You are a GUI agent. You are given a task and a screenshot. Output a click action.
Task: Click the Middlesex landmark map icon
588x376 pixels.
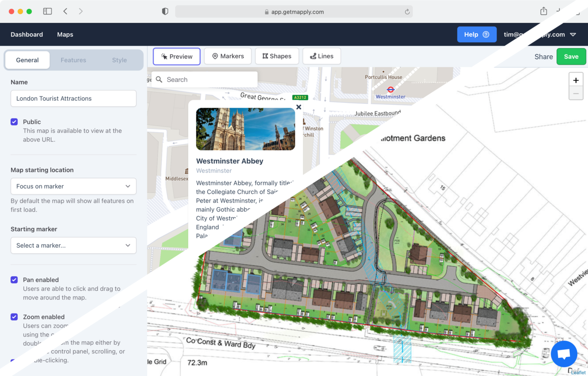click(x=186, y=171)
